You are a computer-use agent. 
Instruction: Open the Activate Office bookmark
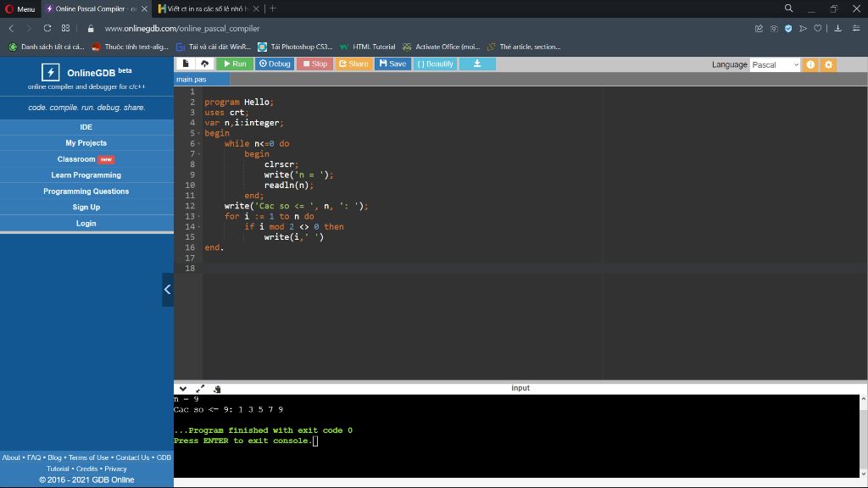click(x=442, y=47)
